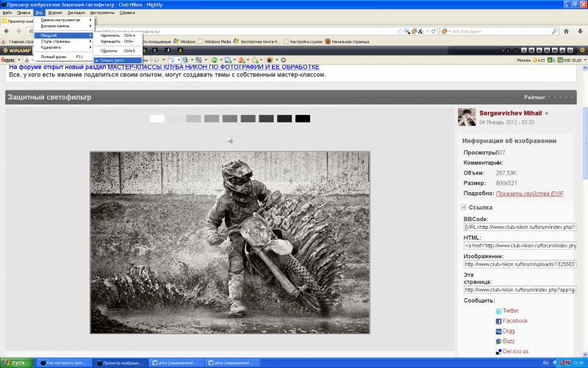588x368 pixels.
Task: Open Yandex bar currency dropdown arrow
Action: [585, 60]
